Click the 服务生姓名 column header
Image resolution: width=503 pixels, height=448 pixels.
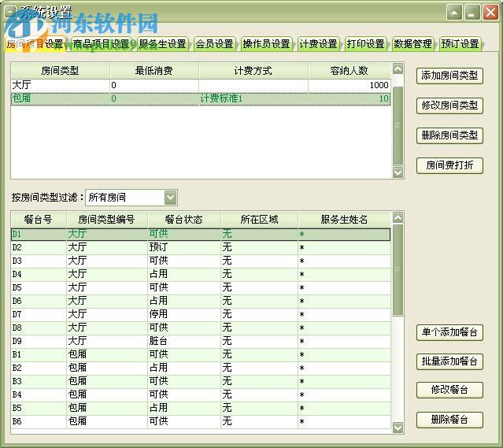345,220
